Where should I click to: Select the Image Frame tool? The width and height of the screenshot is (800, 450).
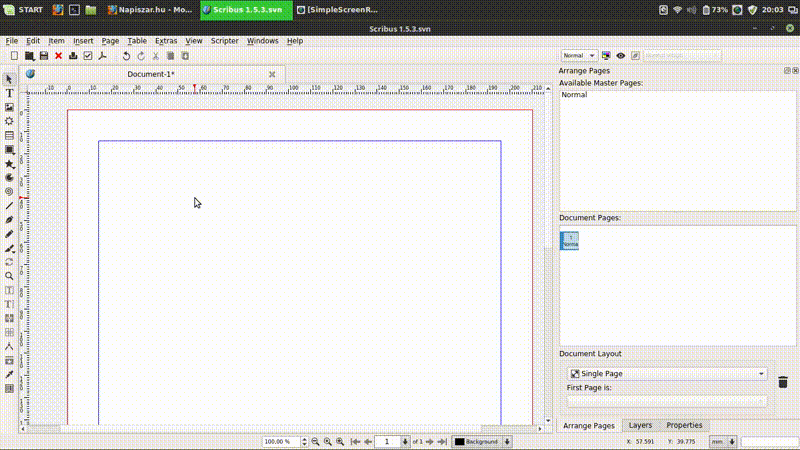coord(9,107)
